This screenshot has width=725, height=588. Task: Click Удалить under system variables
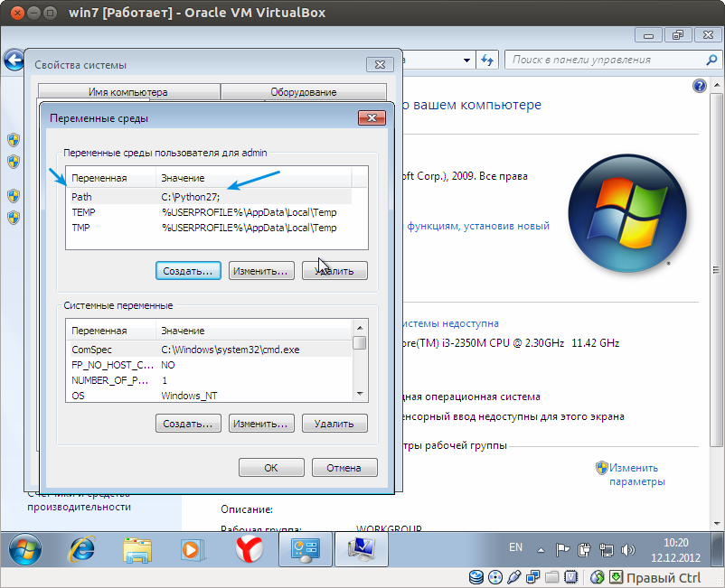(x=334, y=424)
